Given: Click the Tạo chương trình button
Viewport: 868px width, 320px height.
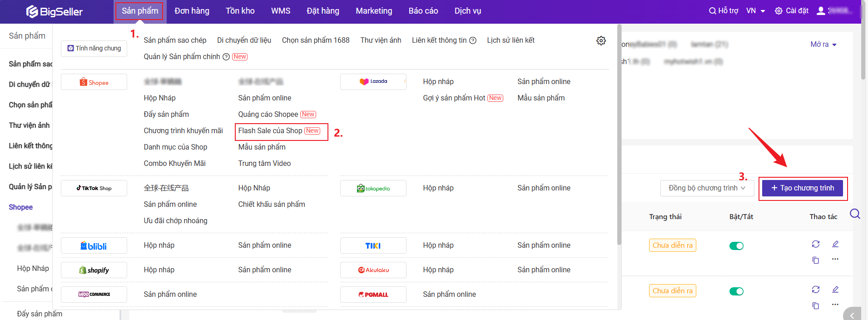Looking at the screenshot, I should point(802,188).
